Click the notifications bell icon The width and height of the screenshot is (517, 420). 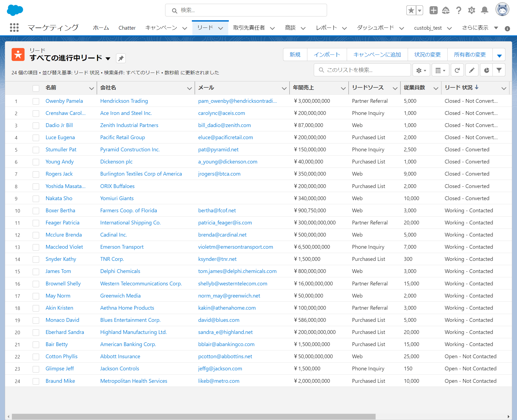[x=485, y=10]
